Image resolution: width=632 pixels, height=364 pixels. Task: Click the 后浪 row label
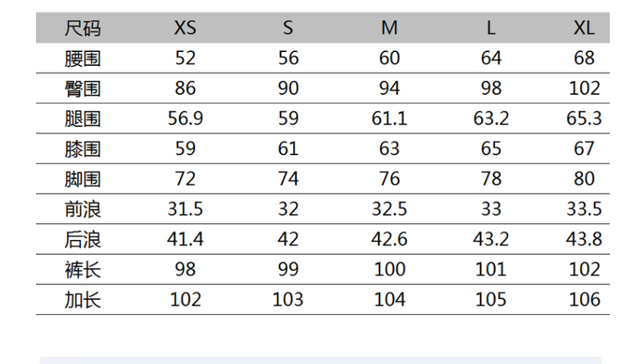83,239
